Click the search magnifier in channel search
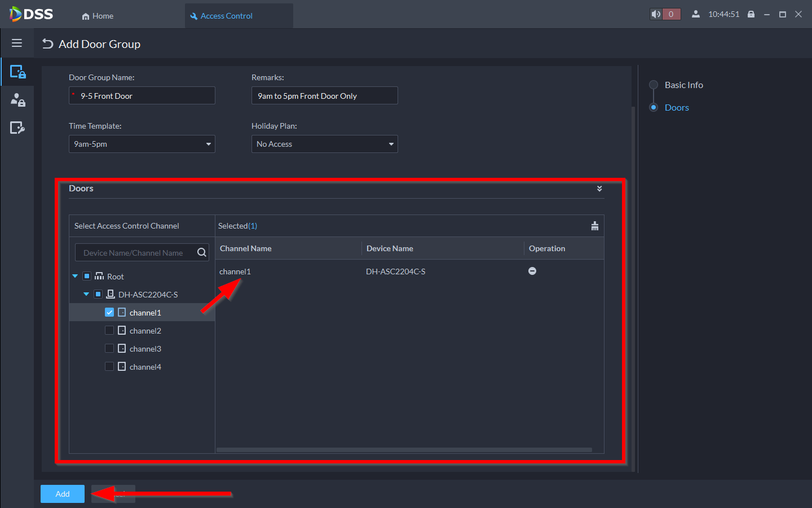The image size is (812, 508). (201, 252)
